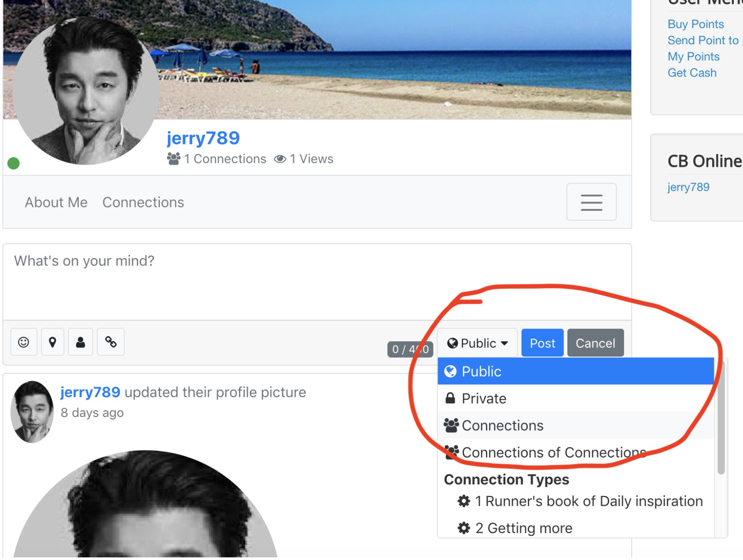Viewport: 743px width, 560px height.
Task: Click the jerry789 profile name heading
Action: tap(203, 138)
